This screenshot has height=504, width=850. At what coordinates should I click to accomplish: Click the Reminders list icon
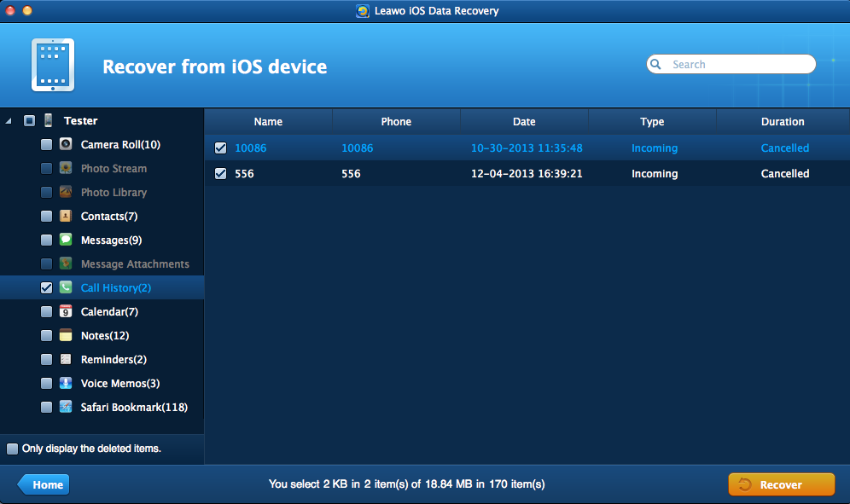66,359
